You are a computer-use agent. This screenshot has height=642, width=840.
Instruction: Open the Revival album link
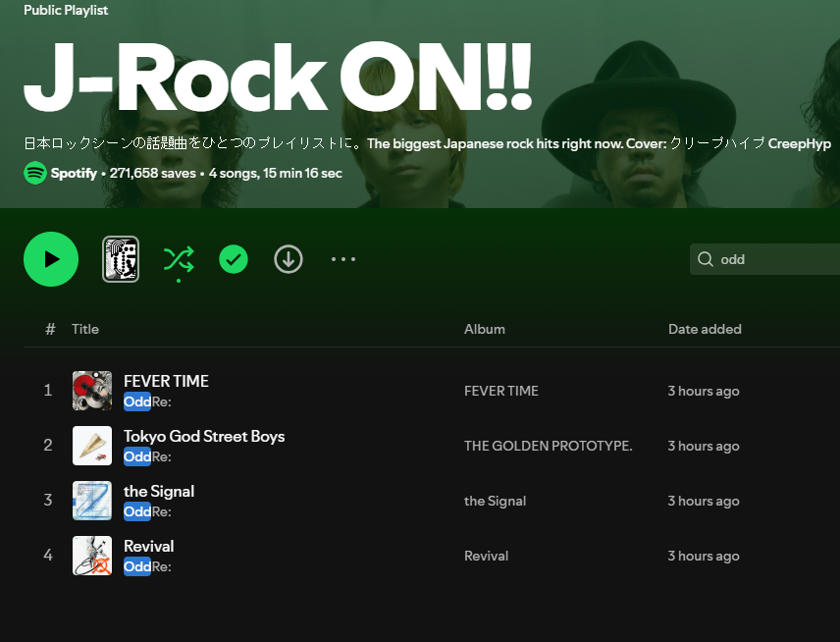coord(486,556)
